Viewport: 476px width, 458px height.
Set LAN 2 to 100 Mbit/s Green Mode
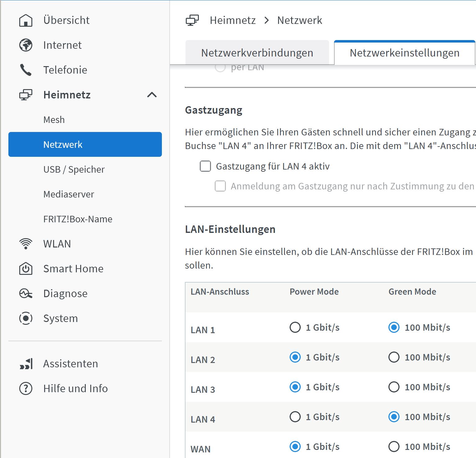(x=394, y=357)
